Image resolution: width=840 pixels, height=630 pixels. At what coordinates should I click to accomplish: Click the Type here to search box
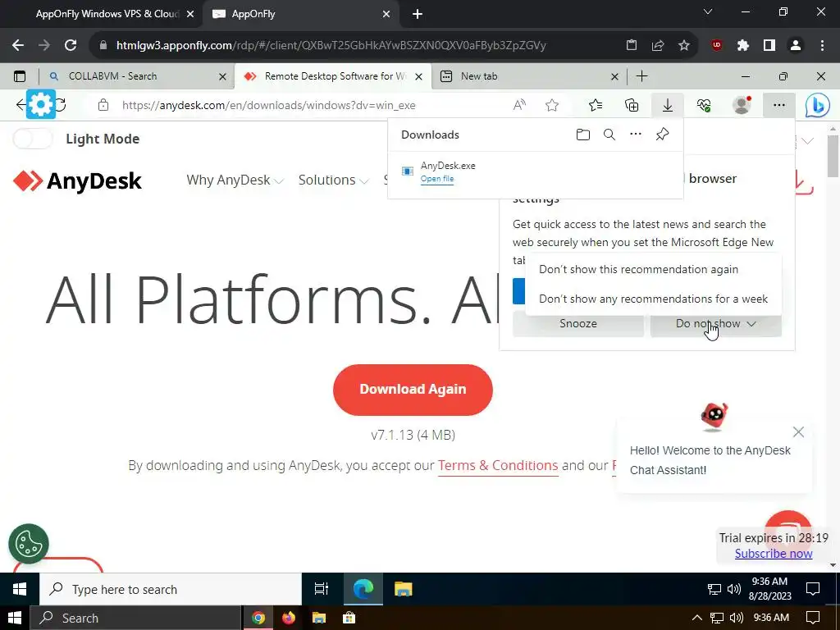tap(171, 589)
